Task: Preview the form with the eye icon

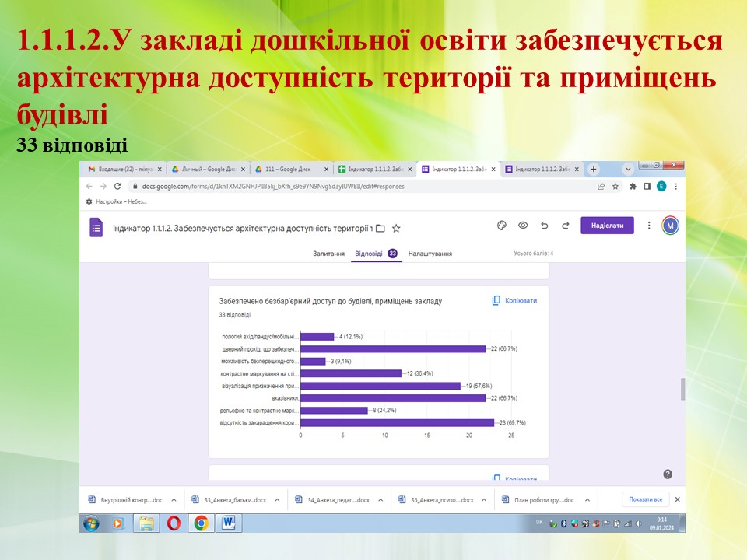Action: [523, 226]
